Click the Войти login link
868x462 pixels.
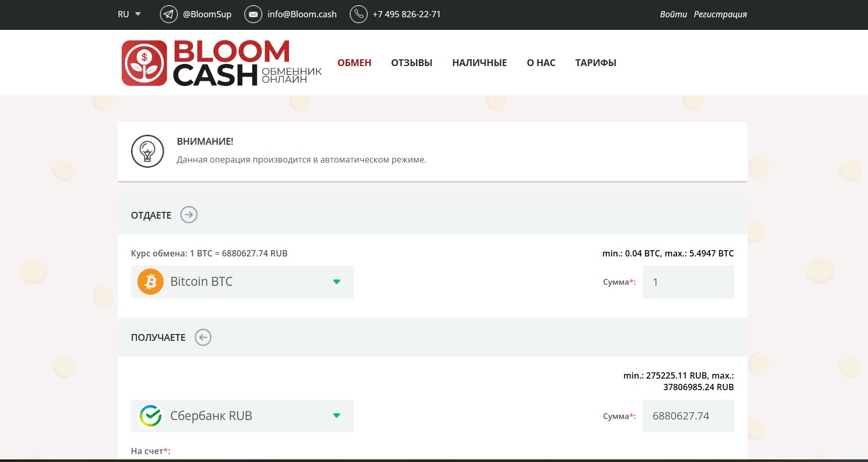point(673,14)
